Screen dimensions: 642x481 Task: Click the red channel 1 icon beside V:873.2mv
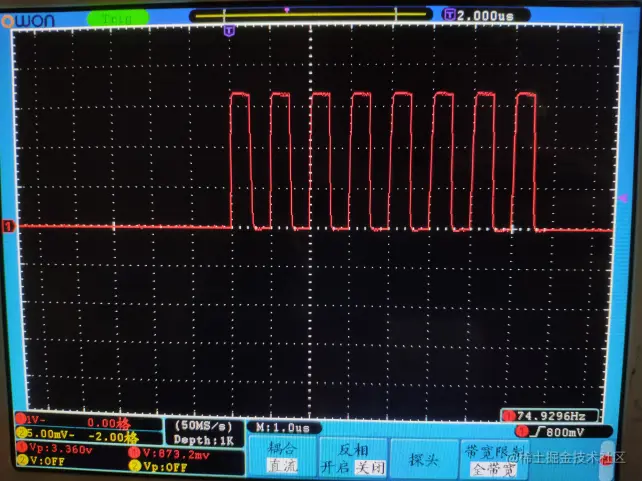point(134,452)
